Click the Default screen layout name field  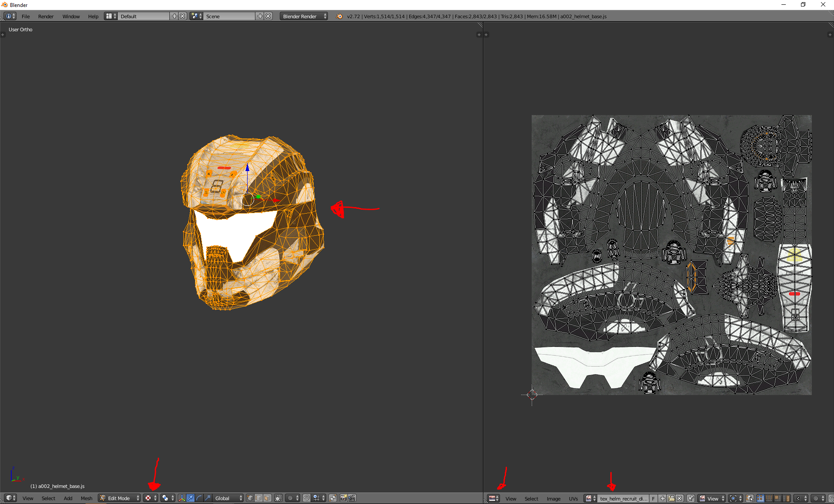[x=144, y=16]
